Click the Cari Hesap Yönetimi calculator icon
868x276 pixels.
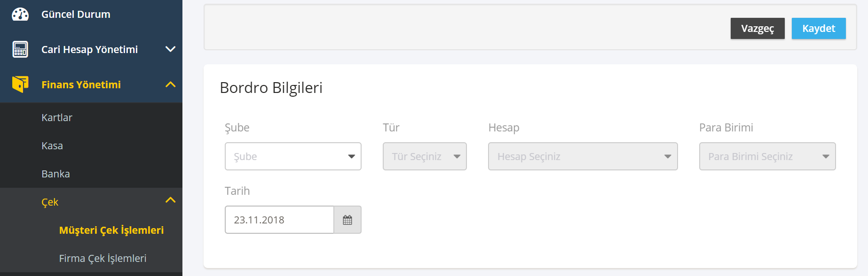click(20, 49)
